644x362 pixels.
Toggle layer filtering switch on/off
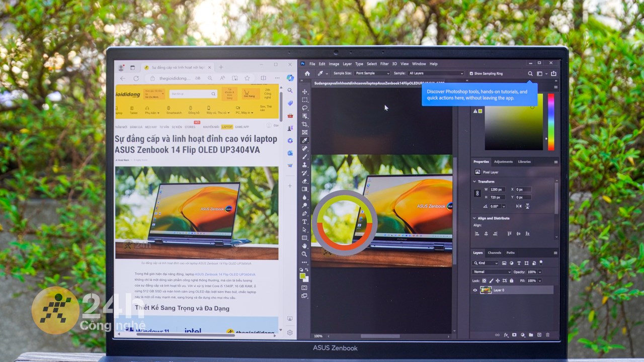pos(541,262)
